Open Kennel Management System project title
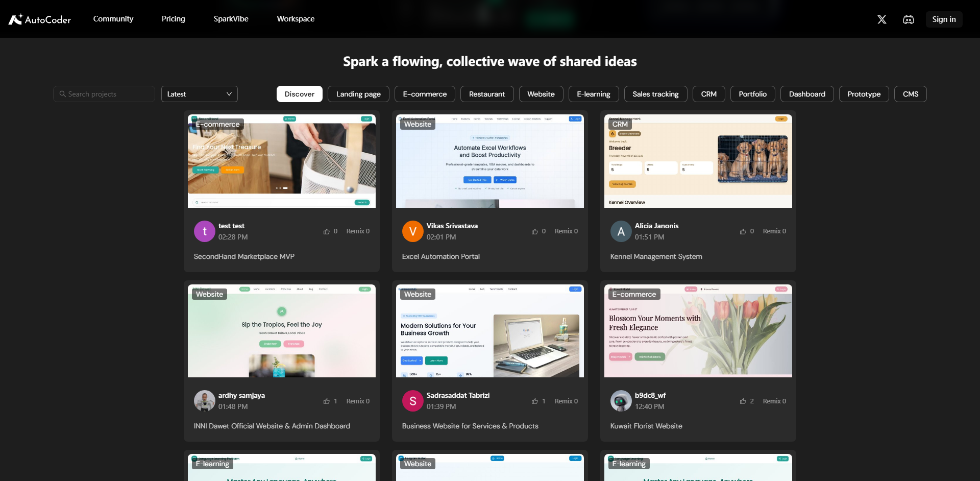This screenshot has width=980, height=481. coord(656,256)
